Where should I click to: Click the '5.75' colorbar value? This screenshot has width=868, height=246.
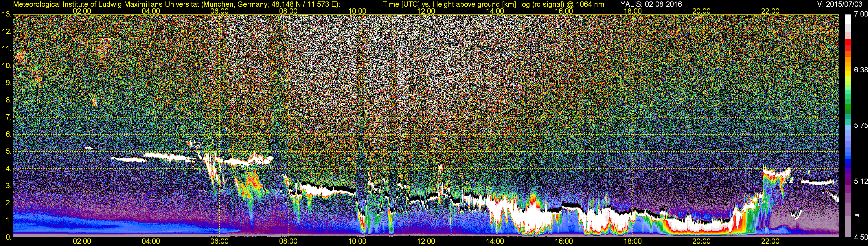click(860, 126)
